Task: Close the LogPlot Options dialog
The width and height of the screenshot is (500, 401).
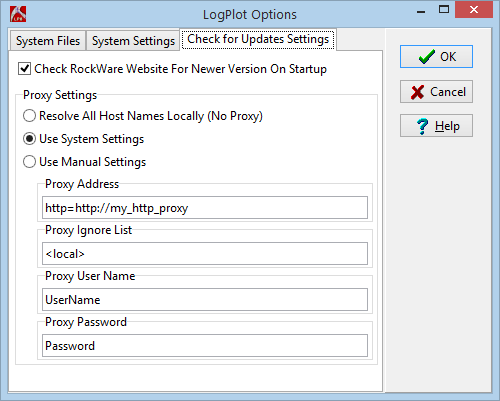Action: (474, 10)
